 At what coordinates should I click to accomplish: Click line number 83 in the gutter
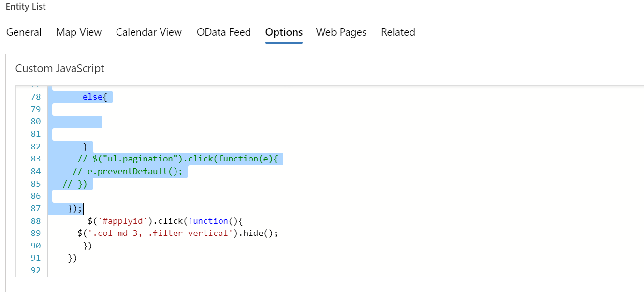pyautogui.click(x=35, y=159)
